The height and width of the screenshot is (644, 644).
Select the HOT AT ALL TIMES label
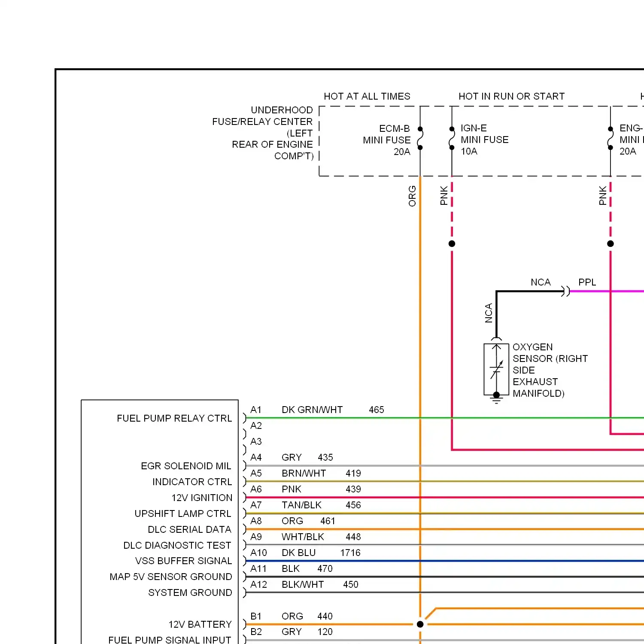tap(367, 96)
